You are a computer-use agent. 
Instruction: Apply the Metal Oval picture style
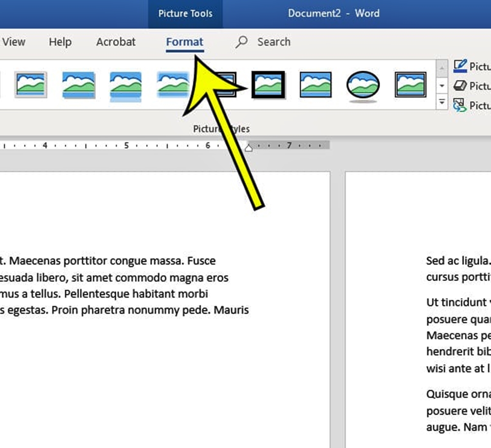[x=363, y=85]
